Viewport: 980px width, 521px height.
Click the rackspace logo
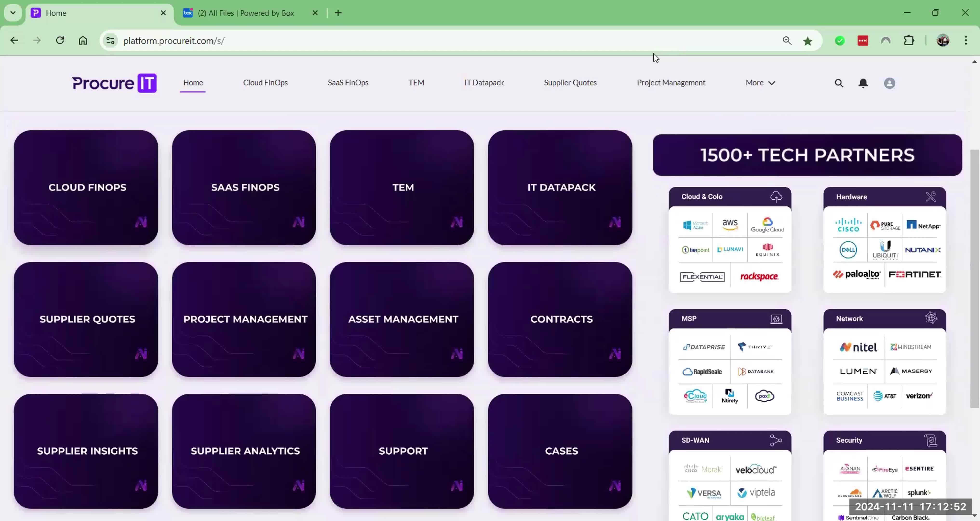coord(759,276)
